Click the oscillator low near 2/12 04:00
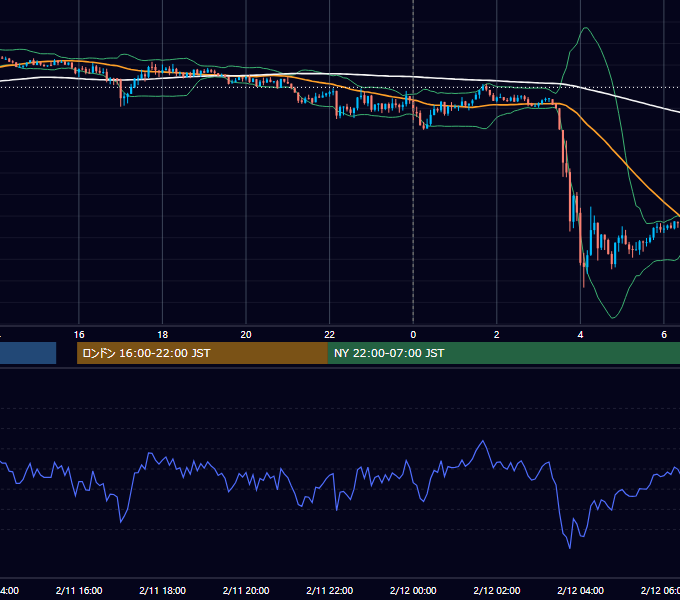This screenshot has width=680, height=600. (x=569, y=548)
